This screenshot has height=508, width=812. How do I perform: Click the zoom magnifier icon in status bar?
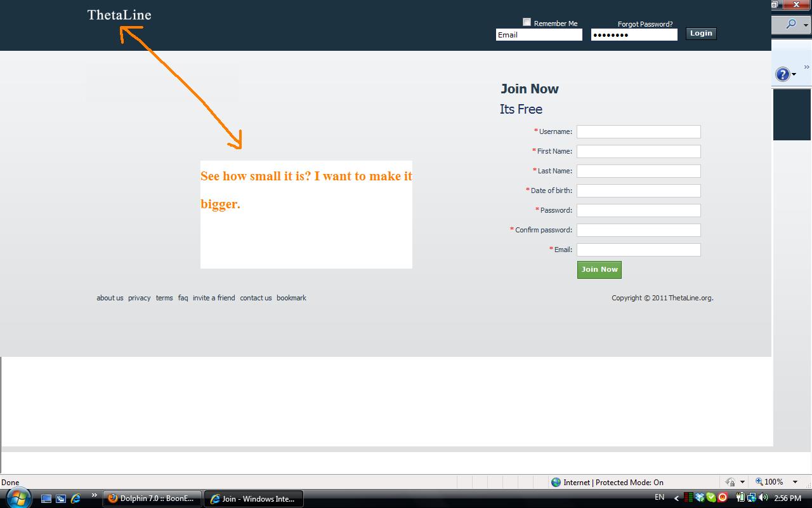[759, 482]
